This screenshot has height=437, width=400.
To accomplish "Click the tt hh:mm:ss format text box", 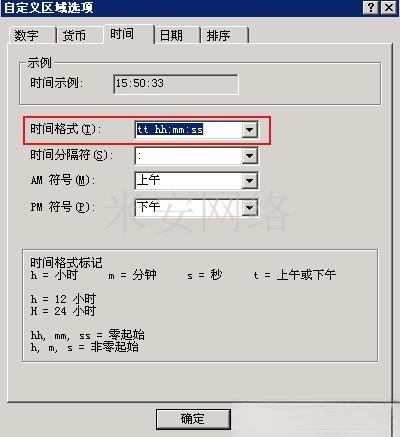I will click(189, 130).
